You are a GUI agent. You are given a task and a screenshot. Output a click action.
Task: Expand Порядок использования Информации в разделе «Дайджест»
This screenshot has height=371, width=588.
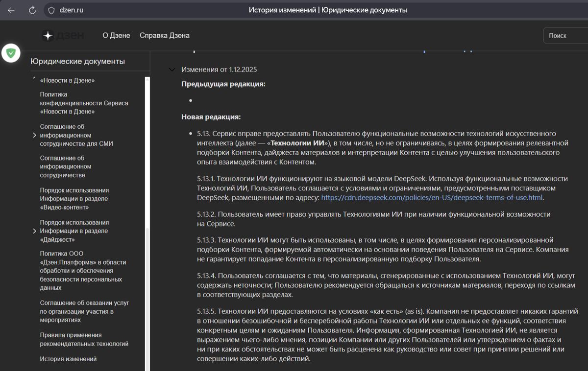34,231
